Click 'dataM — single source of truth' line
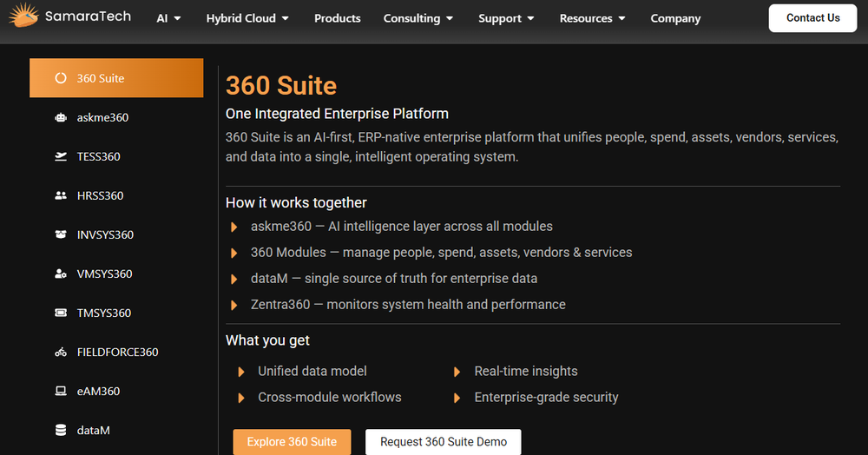The image size is (868, 455). pyautogui.click(x=393, y=279)
